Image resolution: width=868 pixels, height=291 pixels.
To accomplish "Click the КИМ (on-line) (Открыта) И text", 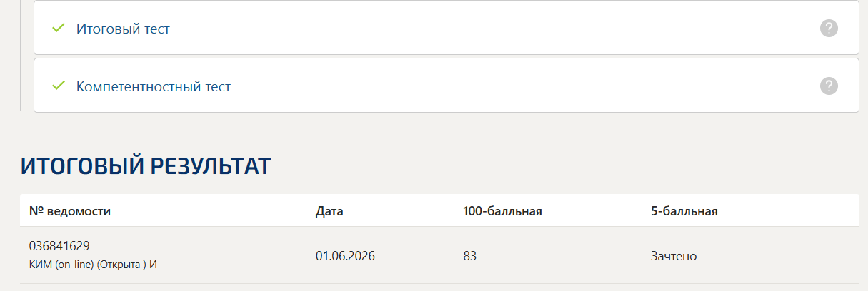I will pyautogui.click(x=93, y=265).
